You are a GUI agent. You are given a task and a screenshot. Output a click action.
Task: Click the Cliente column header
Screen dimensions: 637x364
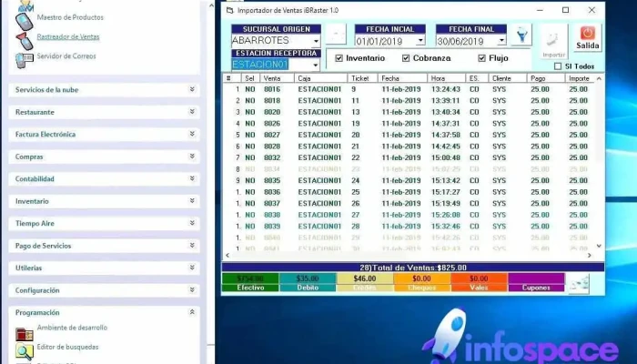coord(508,78)
